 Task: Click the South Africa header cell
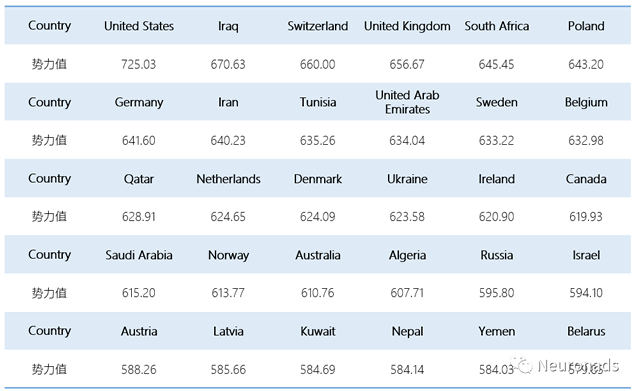pos(496,26)
